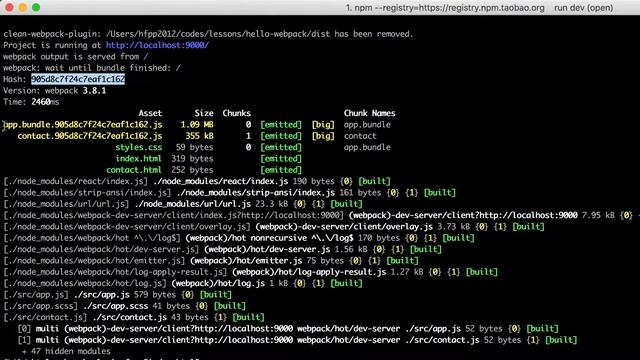The image size is (640, 360).
Task: Select the app.bundle.905d8c7f24c7eaf1c162.js asset name
Action: [x=83, y=124]
